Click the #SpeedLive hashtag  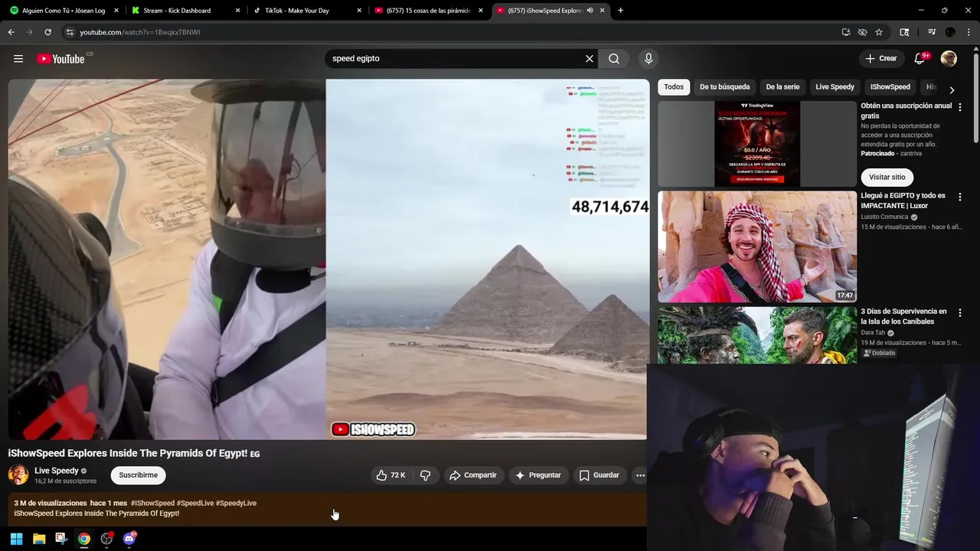point(195,503)
